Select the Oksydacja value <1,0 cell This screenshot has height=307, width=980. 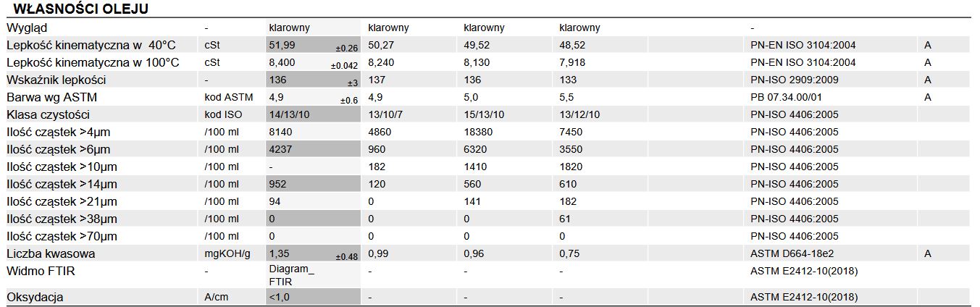(313, 297)
